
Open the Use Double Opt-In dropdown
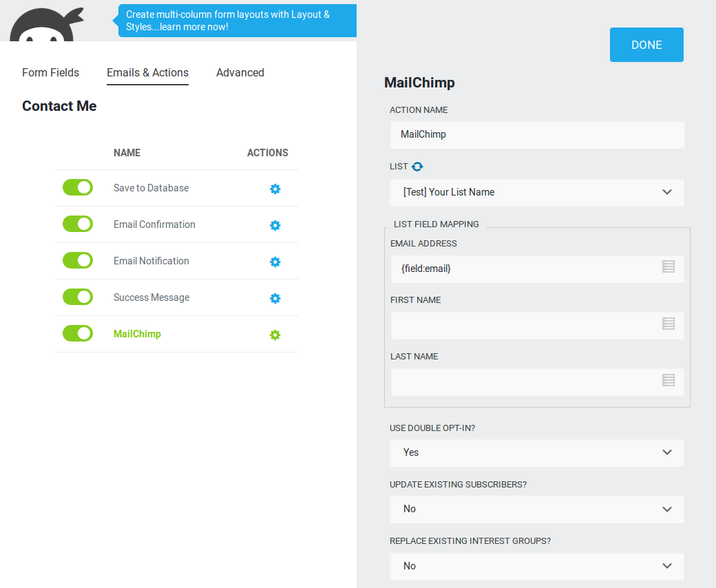pyautogui.click(x=537, y=452)
